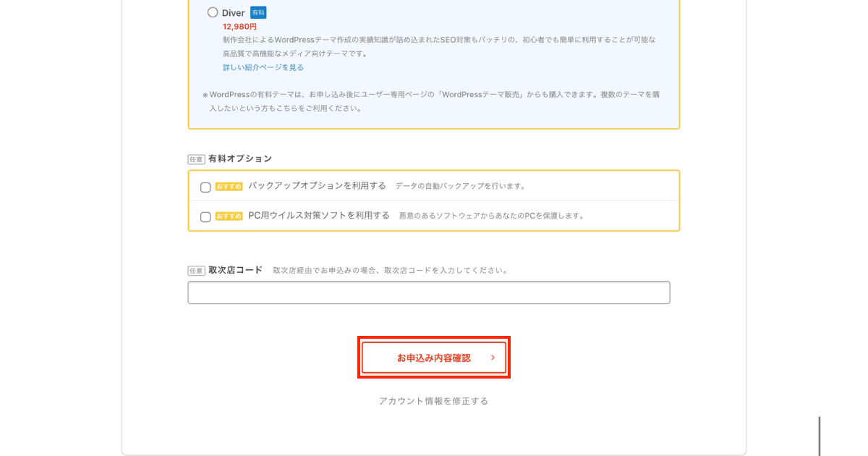The width and height of the screenshot is (868, 456).
Task: Click the chevron arrow on the お申込み内容確認 button
Action: 493,358
